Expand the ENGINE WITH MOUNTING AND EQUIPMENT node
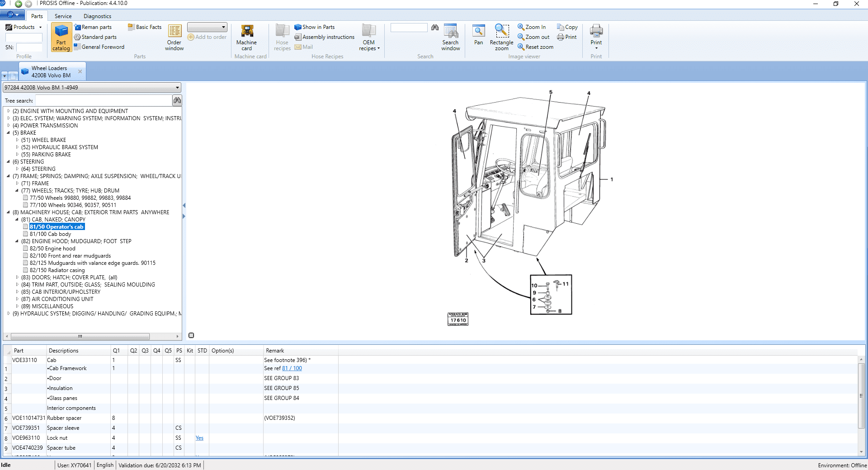 [x=9, y=111]
